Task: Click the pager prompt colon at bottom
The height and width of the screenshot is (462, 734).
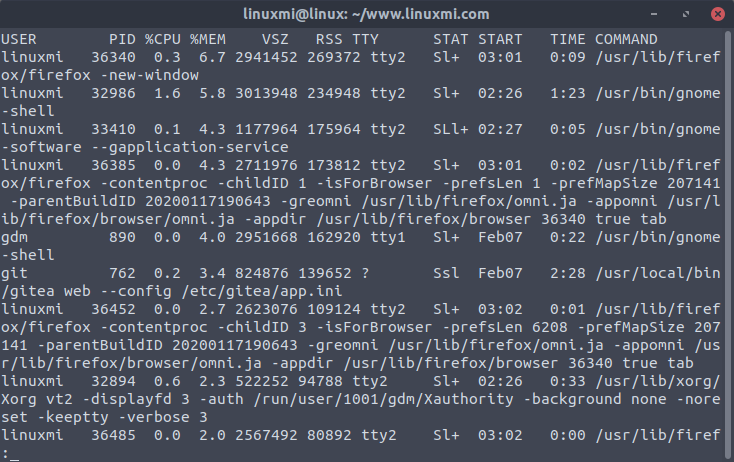Action: (x=5, y=453)
